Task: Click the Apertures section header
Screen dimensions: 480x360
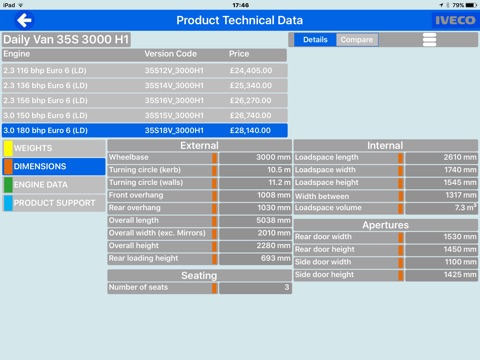Action: click(385, 225)
